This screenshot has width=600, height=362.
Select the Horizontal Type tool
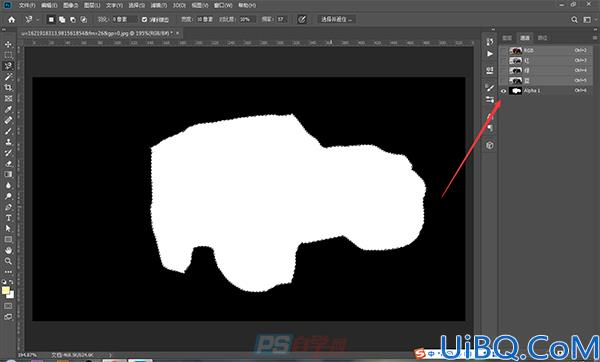click(8, 218)
